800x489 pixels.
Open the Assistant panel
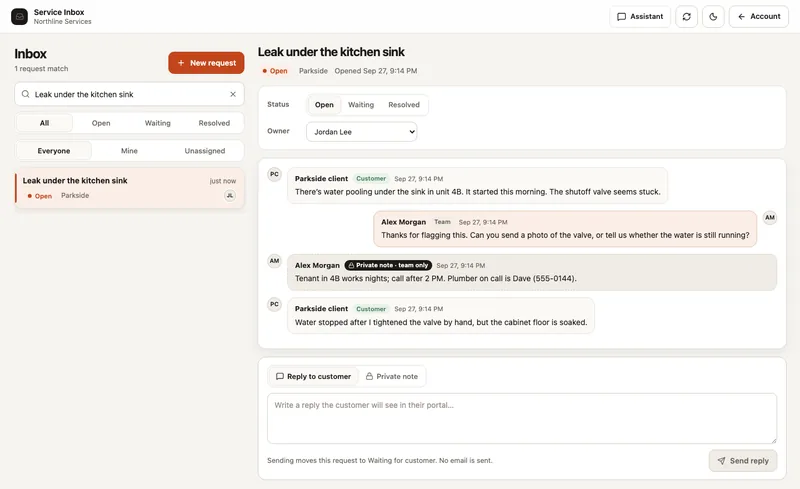point(640,16)
